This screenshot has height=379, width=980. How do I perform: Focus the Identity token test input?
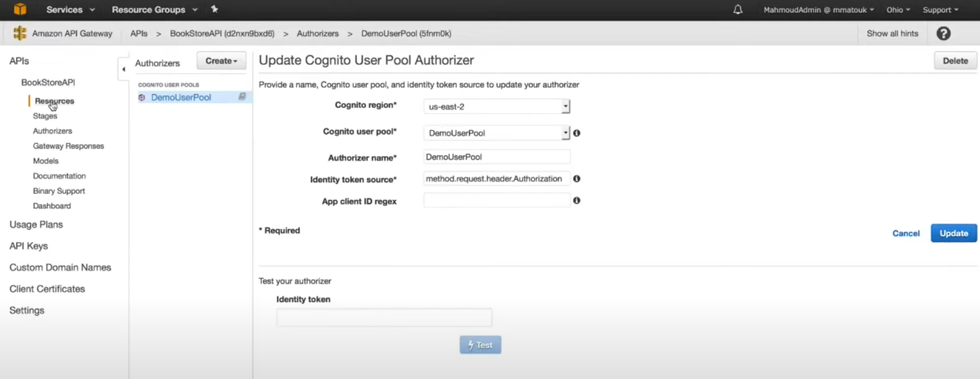coord(384,318)
